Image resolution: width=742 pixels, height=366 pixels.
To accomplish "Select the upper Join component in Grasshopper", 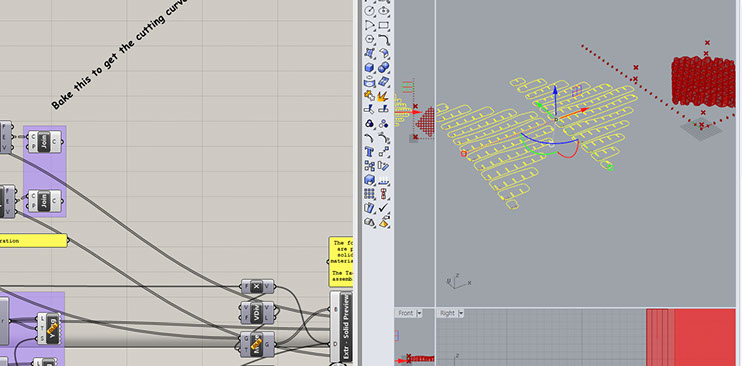I will [x=44, y=142].
